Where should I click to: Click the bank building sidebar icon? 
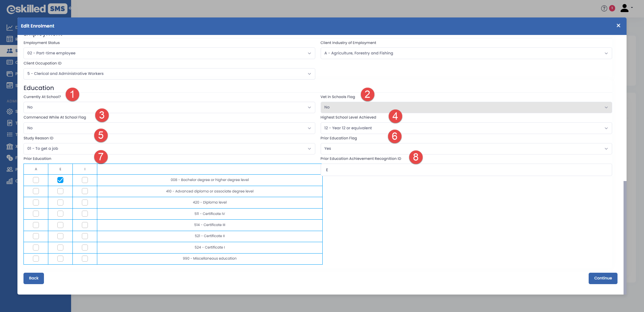pos(10,146)
